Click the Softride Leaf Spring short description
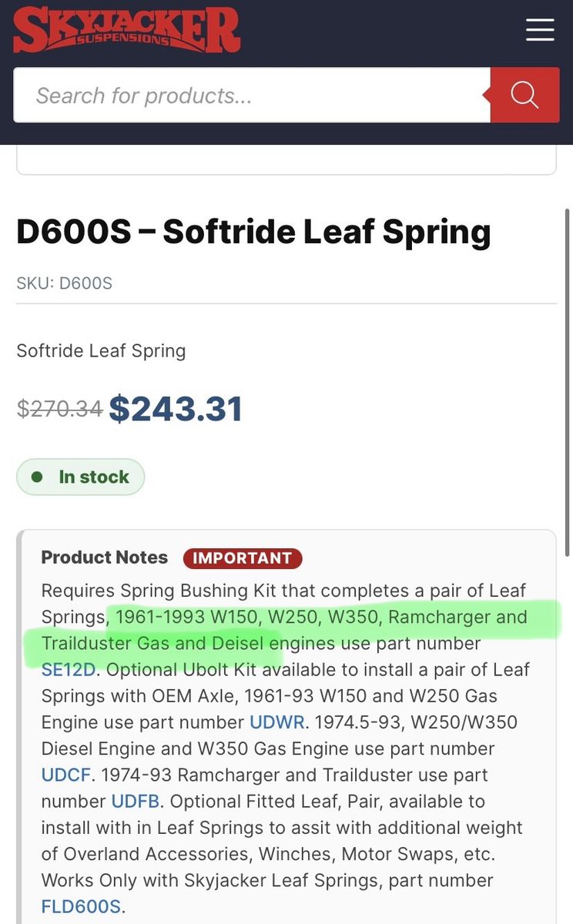The width and height of the screenshot is (573, 924). tap(101, 351)
